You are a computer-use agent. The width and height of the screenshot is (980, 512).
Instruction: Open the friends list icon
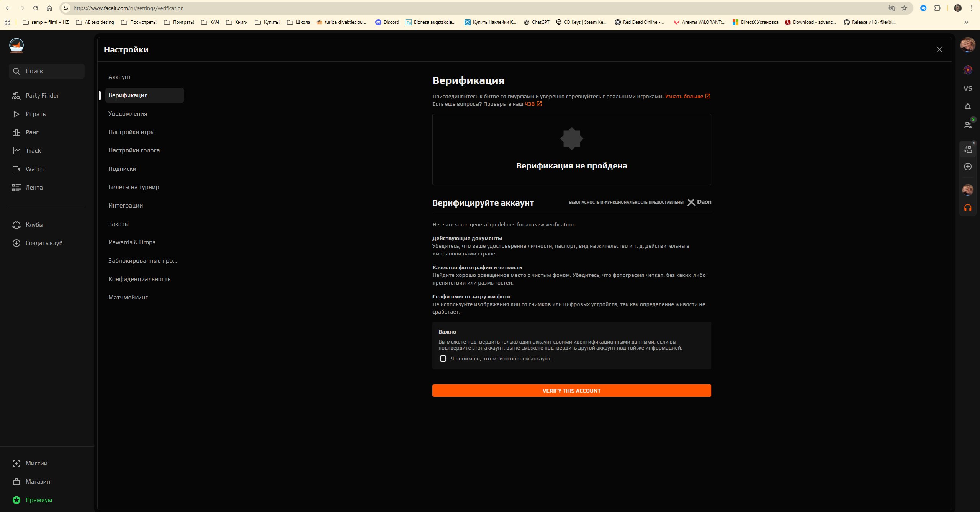pyautogui.click(x=967, y=125)
